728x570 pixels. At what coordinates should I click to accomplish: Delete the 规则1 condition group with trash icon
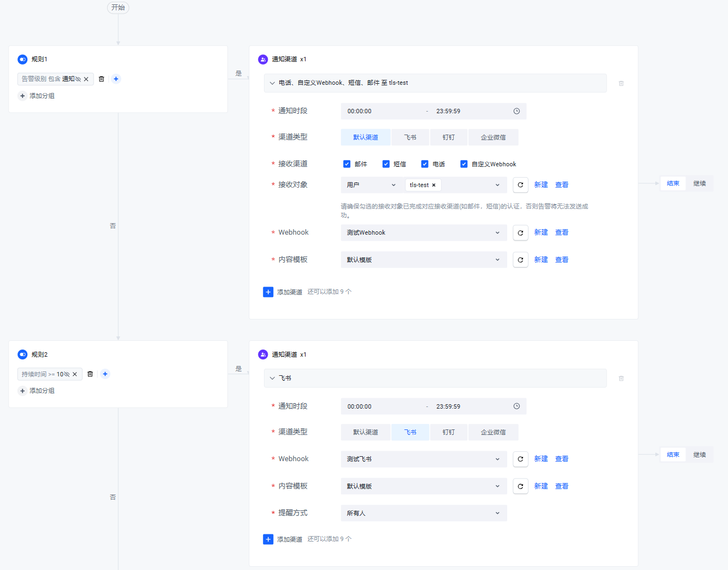point(101,79)
